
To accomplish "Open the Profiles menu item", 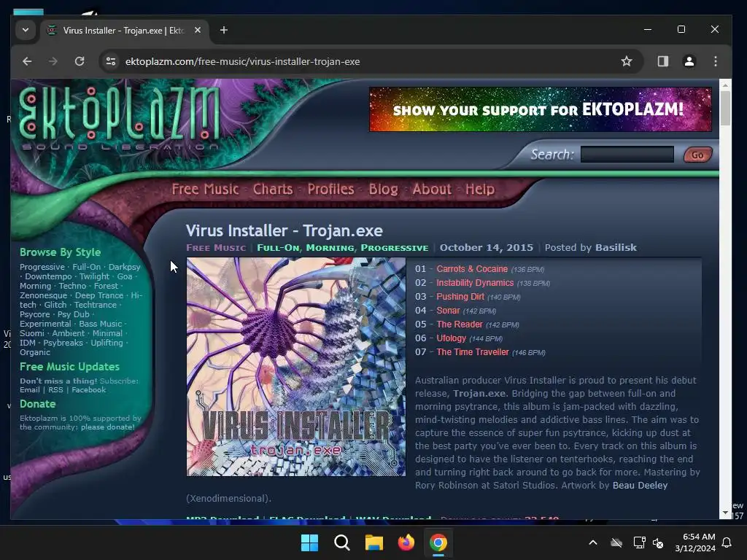I will click(x=330, y=189).
